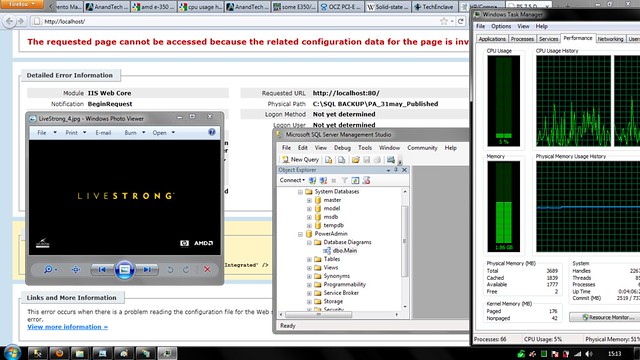This screenshot has width=640, height=360.
Task: Click the Connect Object Explorer icon beside Connect
Action: coord(312,180)
